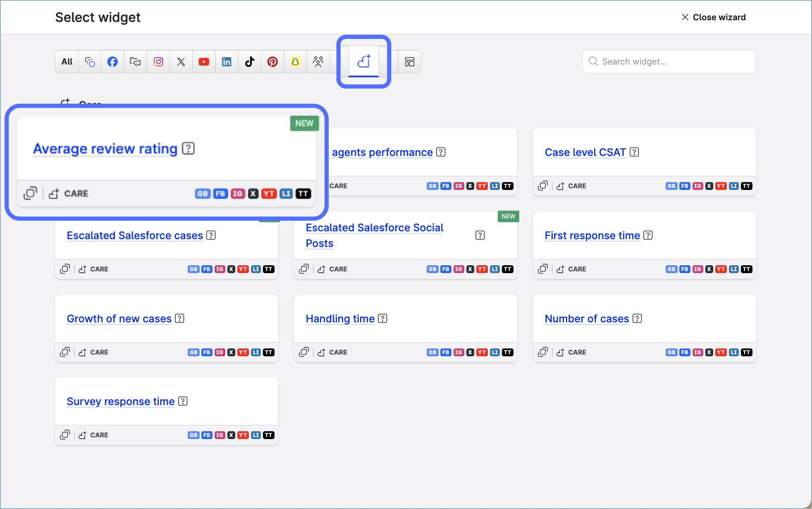Show help for First response time
The width and height of the screenshot is (812, 509).
(648, 235)
